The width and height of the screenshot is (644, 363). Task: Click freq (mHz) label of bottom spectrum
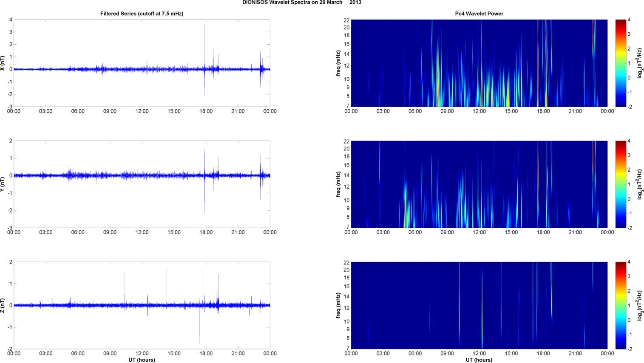tap(338, 305)
